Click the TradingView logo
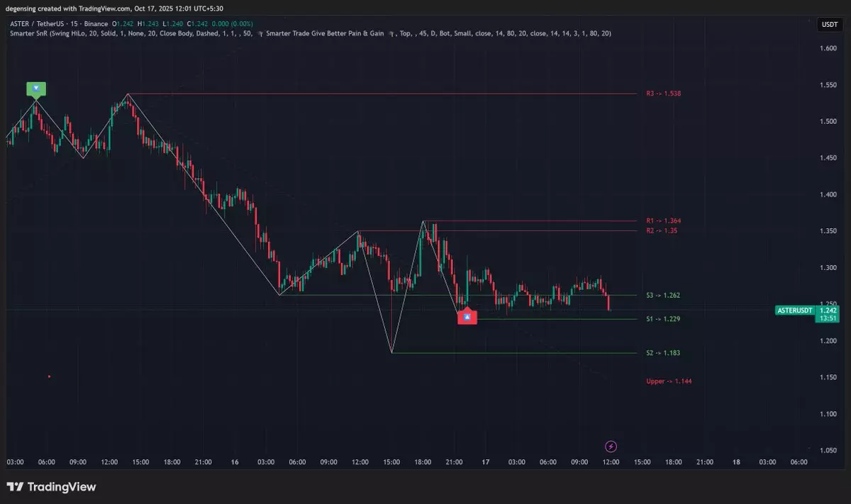 click(51, 487)
